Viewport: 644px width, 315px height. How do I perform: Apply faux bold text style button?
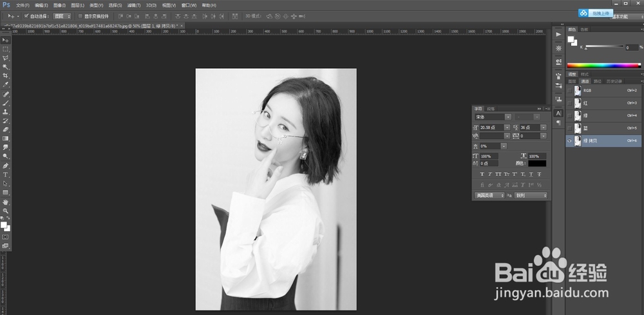482,174
